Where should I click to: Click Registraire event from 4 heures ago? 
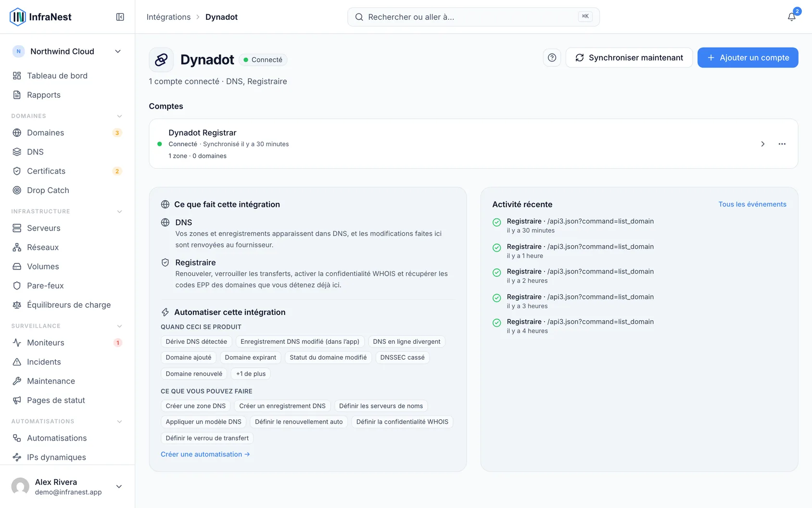tap(639, 326)
